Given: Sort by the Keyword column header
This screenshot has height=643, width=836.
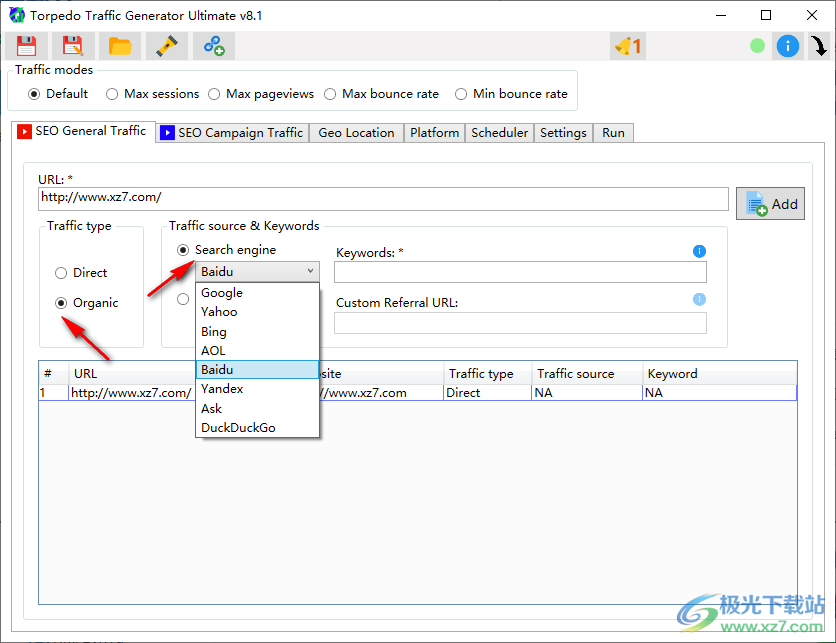Looking at the screenshot, I should tap(720, 374).
